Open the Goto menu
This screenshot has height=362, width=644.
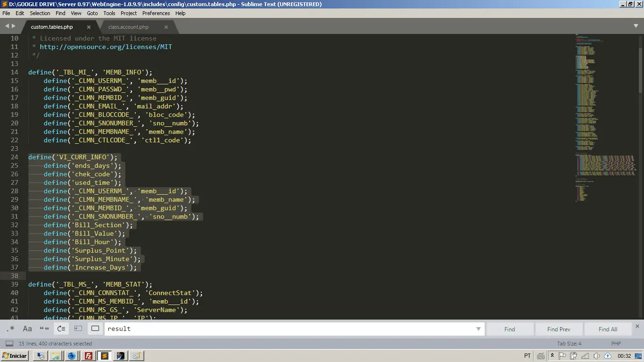(92, 13)
